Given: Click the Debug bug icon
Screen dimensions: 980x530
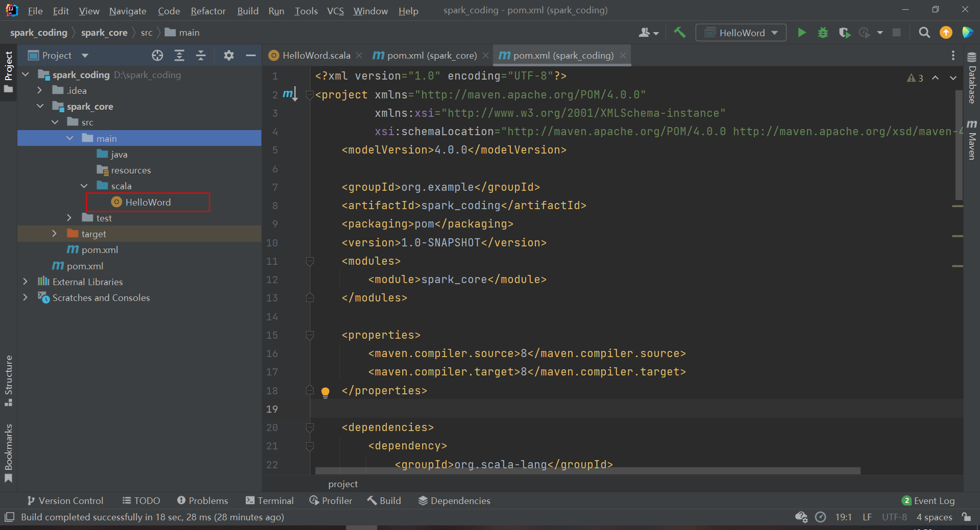Looking at the screenshot, I should [823, 33].
